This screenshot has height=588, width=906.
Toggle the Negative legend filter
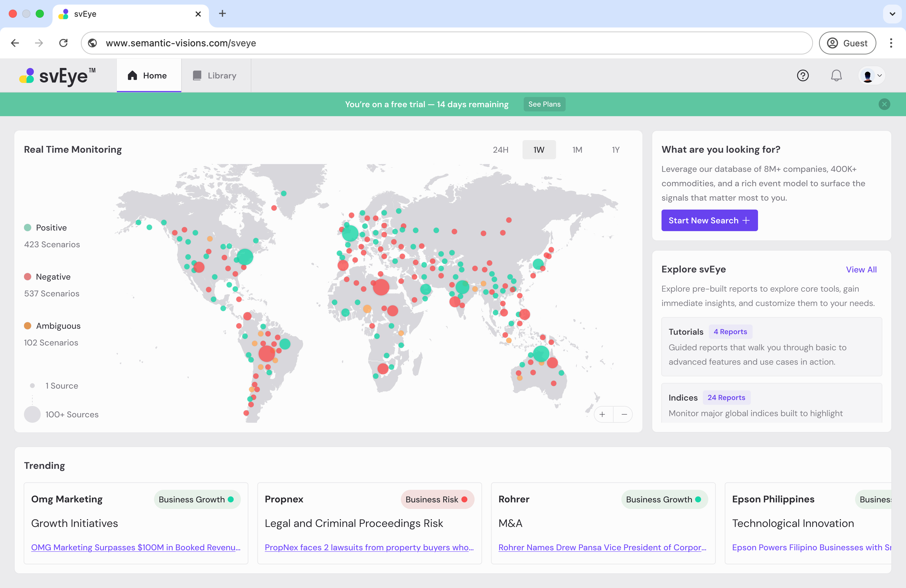click(47, 277)
